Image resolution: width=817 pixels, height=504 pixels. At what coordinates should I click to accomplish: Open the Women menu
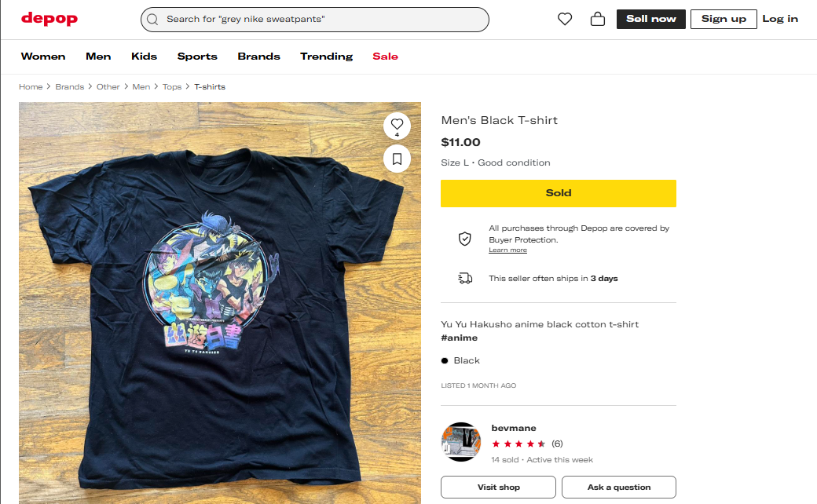43,57
